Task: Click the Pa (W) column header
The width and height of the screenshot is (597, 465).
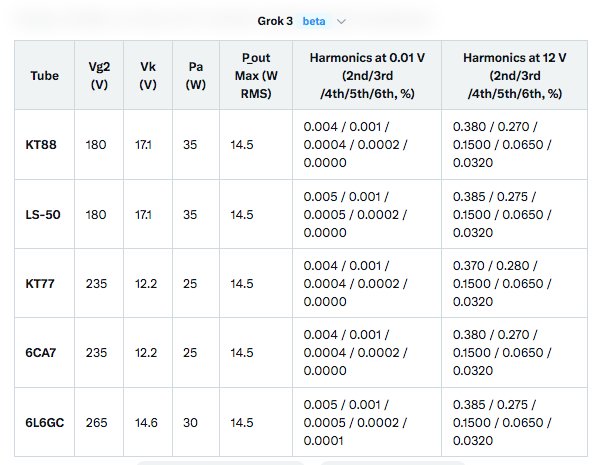Action: point(196,75)
